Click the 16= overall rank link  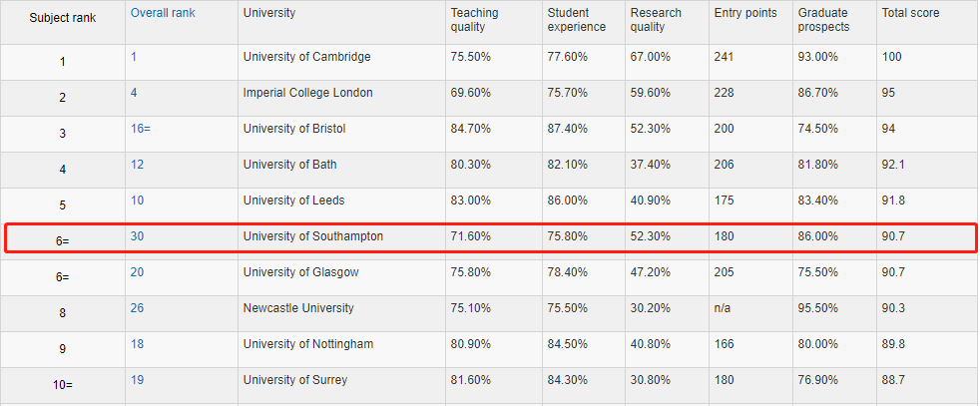pos(141,129)
